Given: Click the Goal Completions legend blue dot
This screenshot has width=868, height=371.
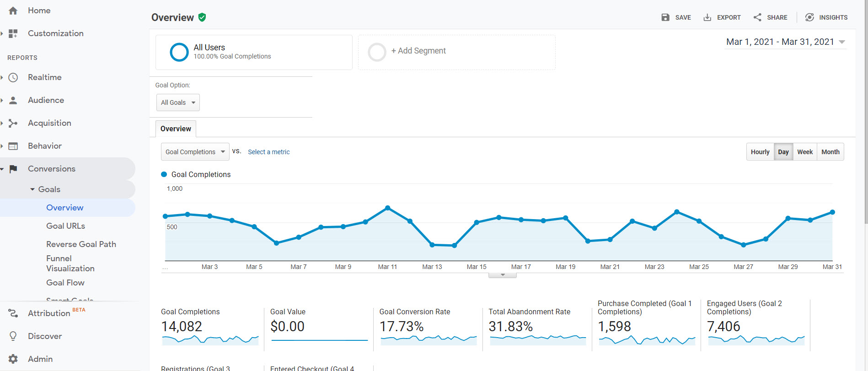Looking at the screenshot, I should (164, 174).
